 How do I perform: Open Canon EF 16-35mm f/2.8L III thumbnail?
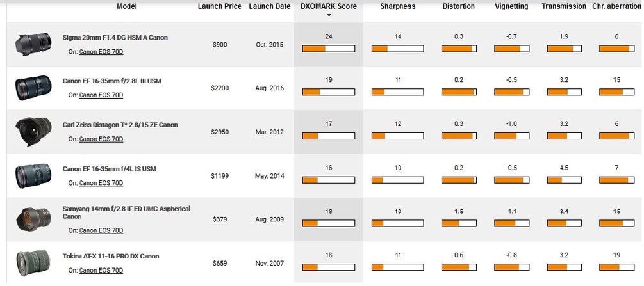34,88
